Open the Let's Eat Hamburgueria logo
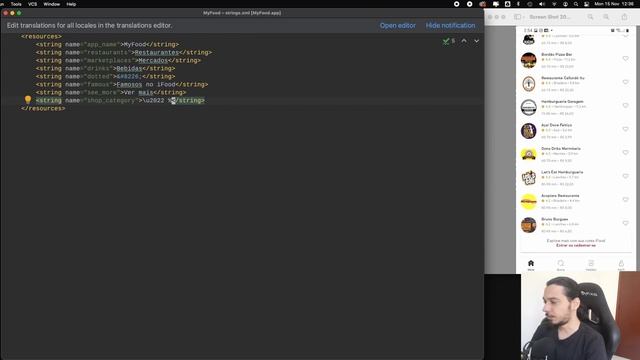Screen dimensions: 640x360 [529, 178]
